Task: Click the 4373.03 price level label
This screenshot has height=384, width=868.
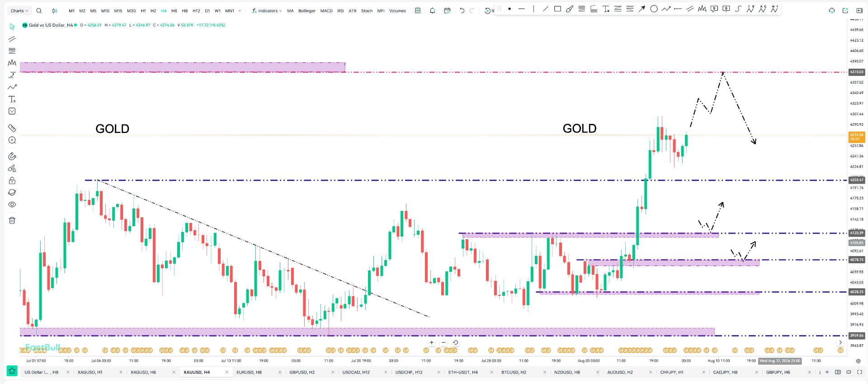Action: point(857,72)
